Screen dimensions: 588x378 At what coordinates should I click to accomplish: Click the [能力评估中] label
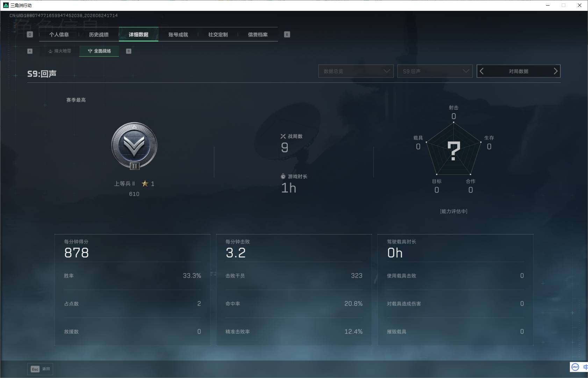[454, 211]
